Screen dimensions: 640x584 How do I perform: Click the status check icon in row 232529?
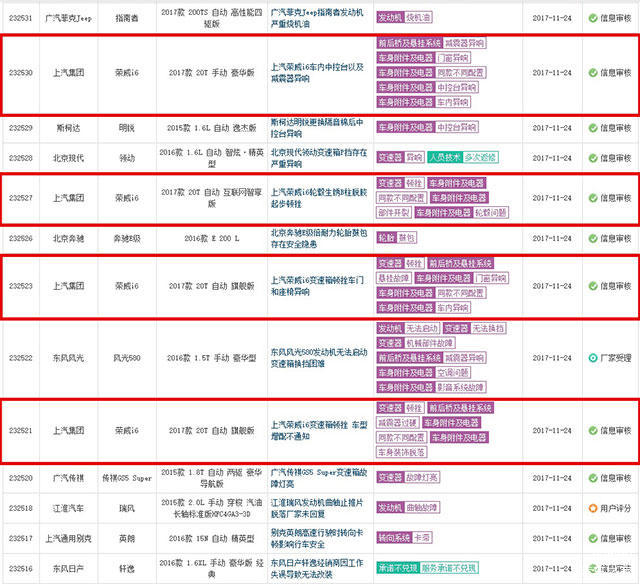click(593, 128)
